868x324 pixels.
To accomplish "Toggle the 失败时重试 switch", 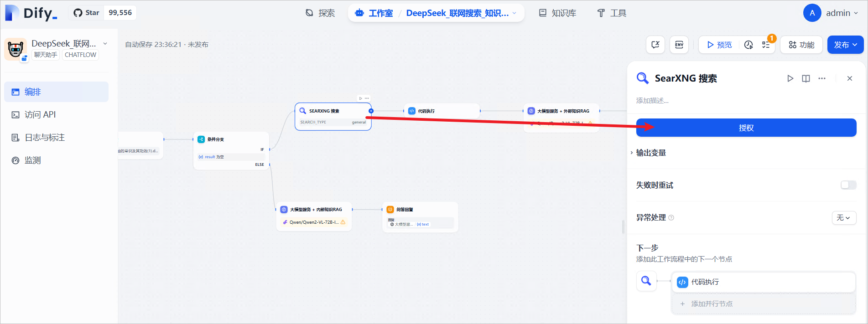I will tap(848, 185).
